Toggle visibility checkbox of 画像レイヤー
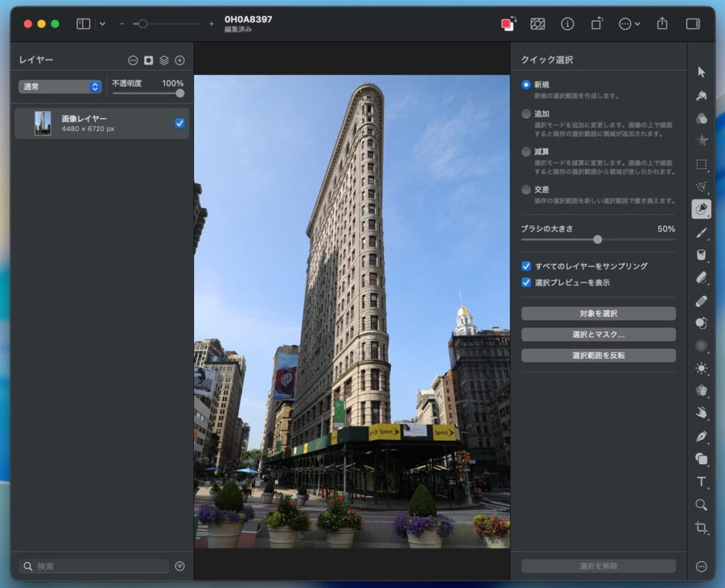The height and width of the screenshot is (588, 725). (180, 123)
